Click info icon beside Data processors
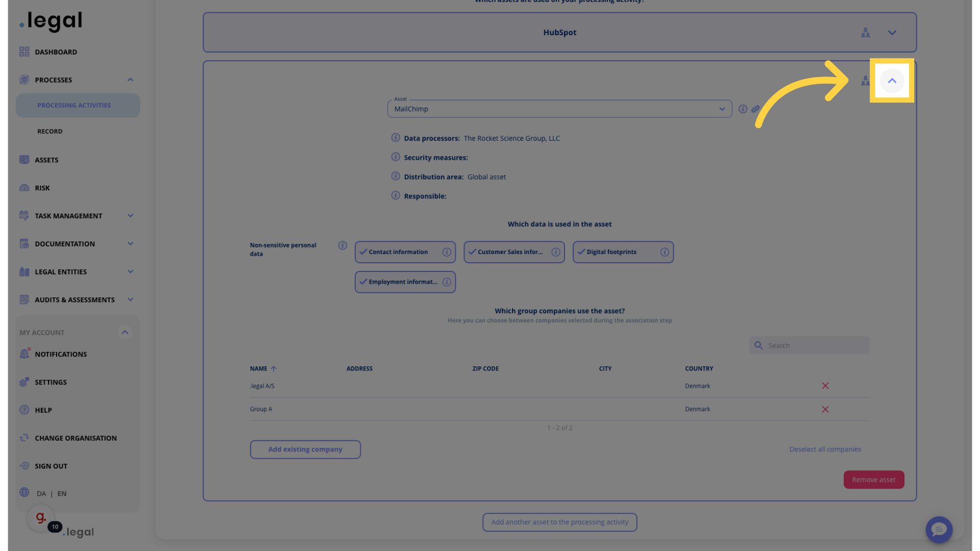 [x=396, y=138]
